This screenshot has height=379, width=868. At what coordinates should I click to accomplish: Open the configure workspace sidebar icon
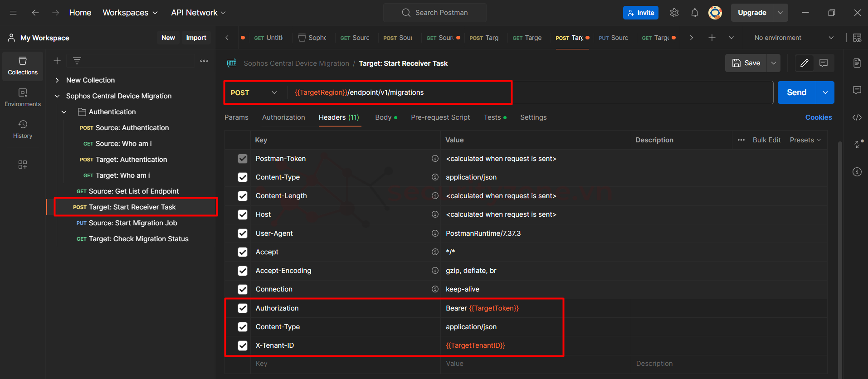coord(23,165)
